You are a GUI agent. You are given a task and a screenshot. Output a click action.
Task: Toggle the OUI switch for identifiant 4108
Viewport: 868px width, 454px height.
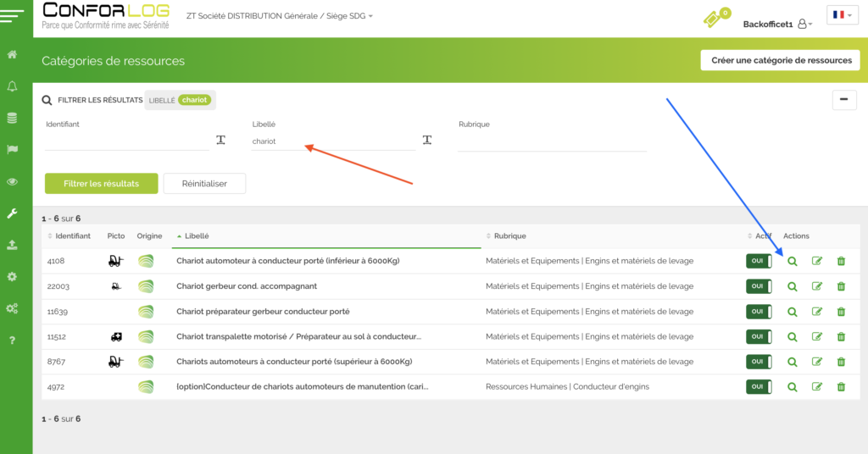(759, 261)
